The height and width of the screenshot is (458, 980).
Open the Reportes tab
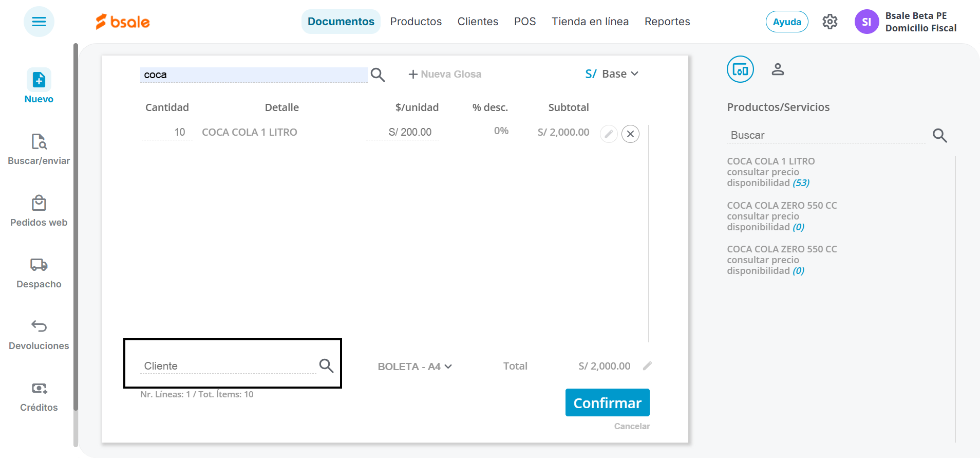[x=667, y=22]
